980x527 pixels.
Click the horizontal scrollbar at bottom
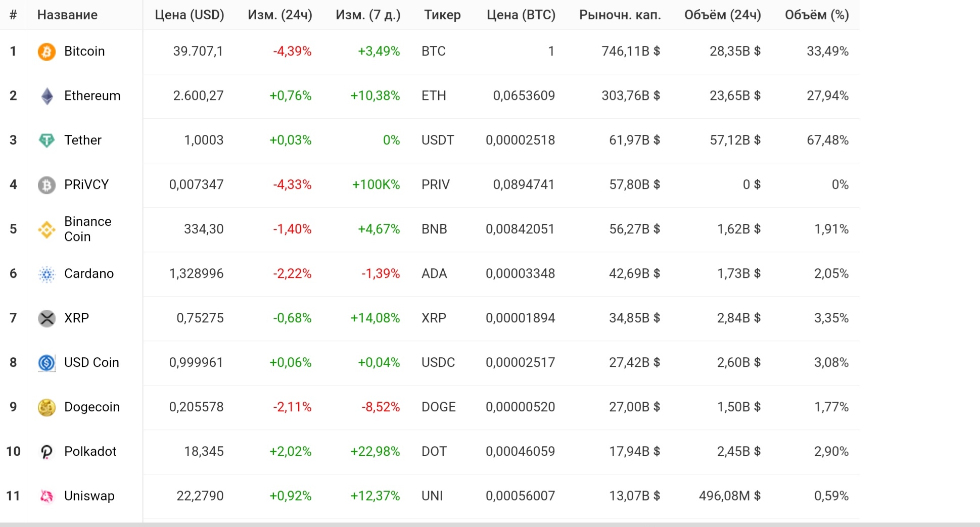(489, 524)
